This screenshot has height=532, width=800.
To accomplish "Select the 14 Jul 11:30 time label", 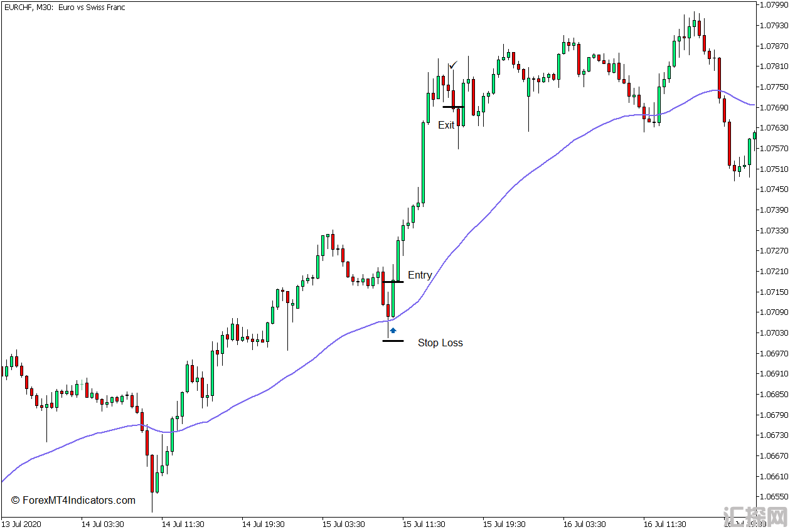I will [x=183, y=524].
